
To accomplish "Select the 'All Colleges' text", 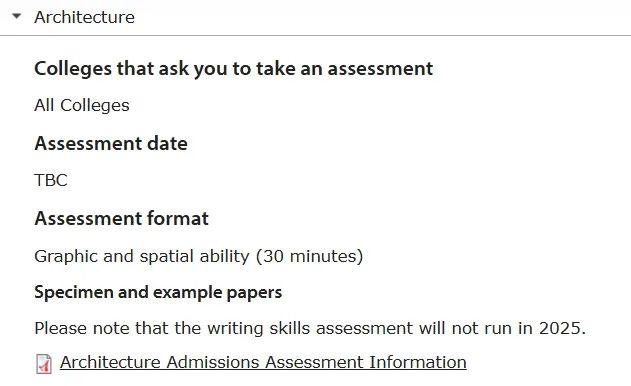I will click(82, 105).
